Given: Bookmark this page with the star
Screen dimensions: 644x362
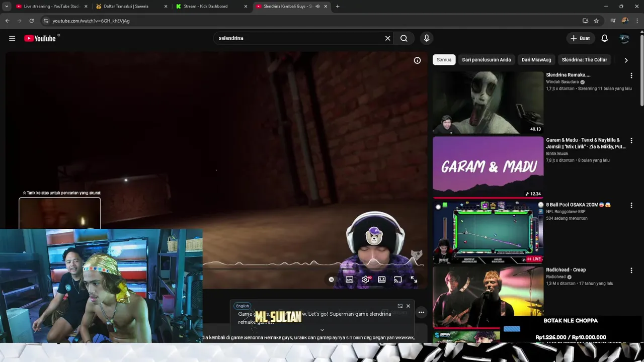Looking at the screenshot, I should click(x=596, y=21).
